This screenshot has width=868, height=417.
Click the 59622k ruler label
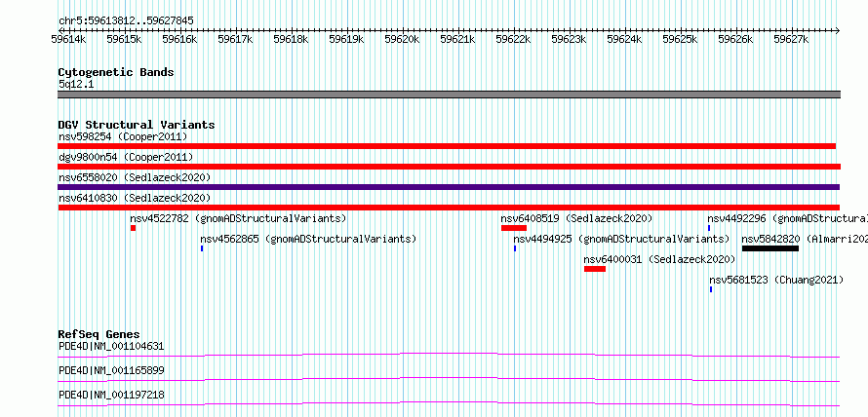coord(513,39)
